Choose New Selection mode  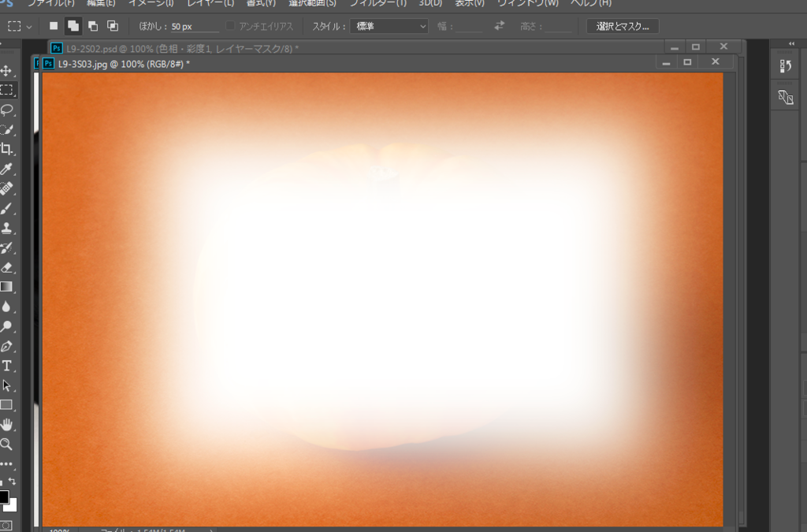54,26
